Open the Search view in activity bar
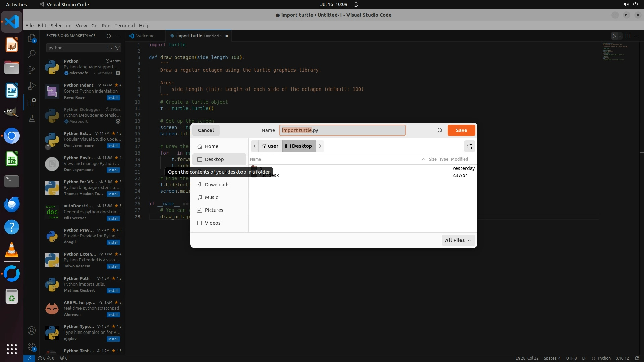644x362 pixels. 32,54
